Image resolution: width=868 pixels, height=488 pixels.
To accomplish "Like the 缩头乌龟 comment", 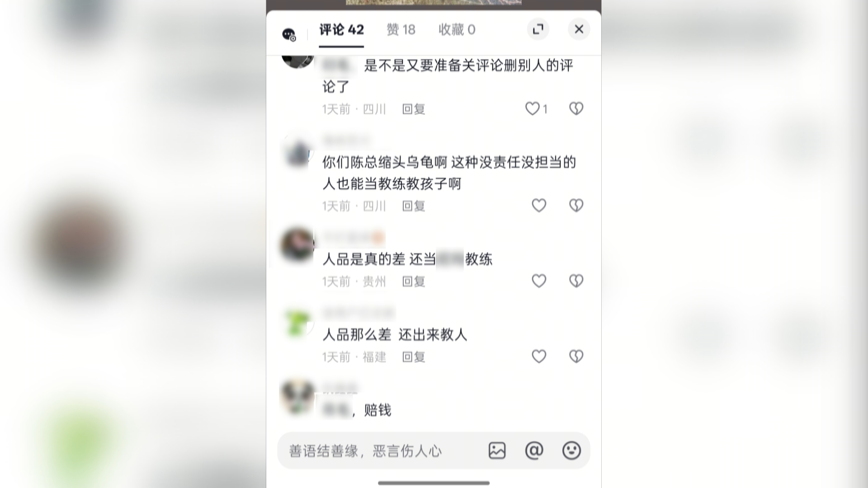I will [538, 206].
